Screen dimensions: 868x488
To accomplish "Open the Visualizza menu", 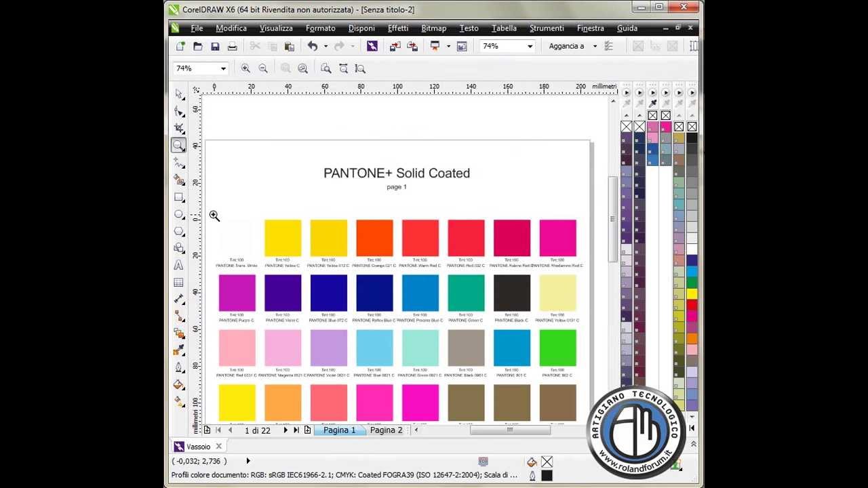I will point(276,28).
